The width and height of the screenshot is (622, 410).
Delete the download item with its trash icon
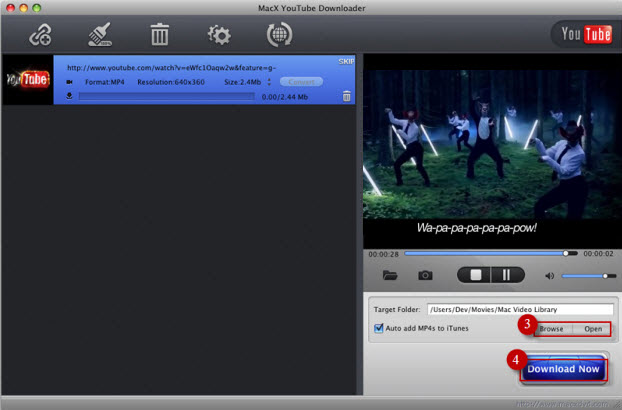click(346, 96)
